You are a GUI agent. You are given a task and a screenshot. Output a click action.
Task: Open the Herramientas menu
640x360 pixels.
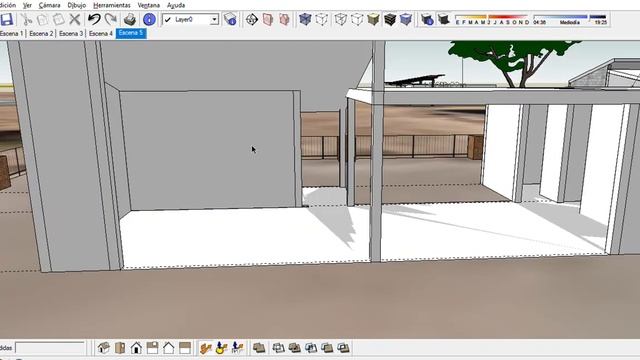tap(112, 5)
